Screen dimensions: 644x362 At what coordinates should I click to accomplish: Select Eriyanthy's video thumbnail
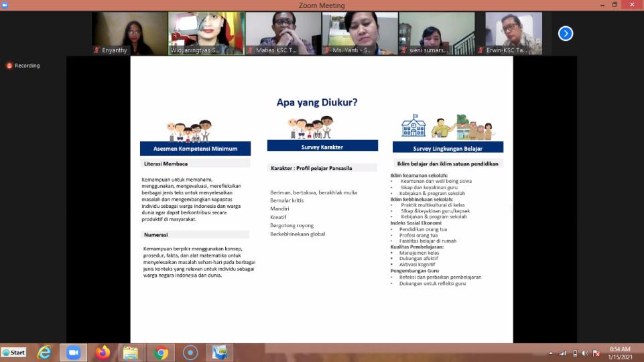tap(129, 34)
